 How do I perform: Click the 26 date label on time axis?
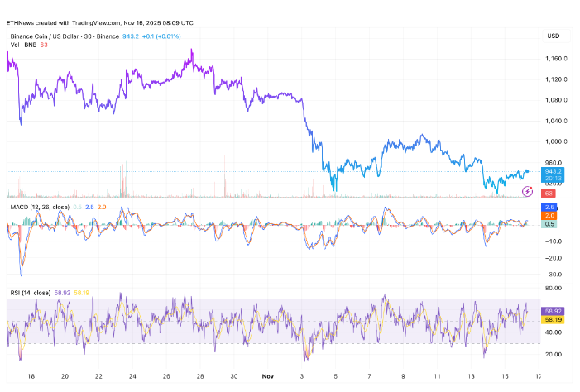pyautogui.click(x=166, y=375)
